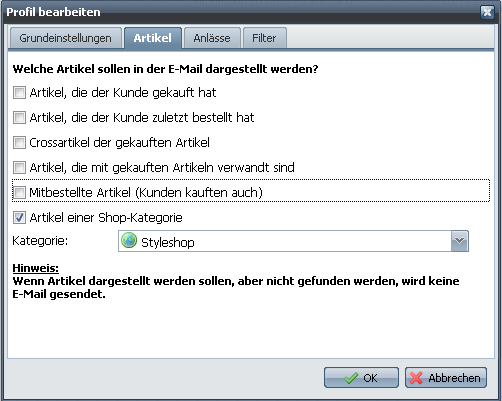Cancel editing with the Abbrechen button
502x401 pixels.
[x=446, y=378]
